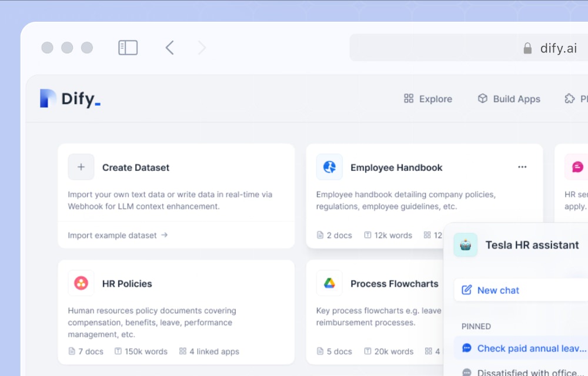This screenshot has width=588, height=376.
Task: Click the grid icon next to Explore
Action: tap(409, 99)
